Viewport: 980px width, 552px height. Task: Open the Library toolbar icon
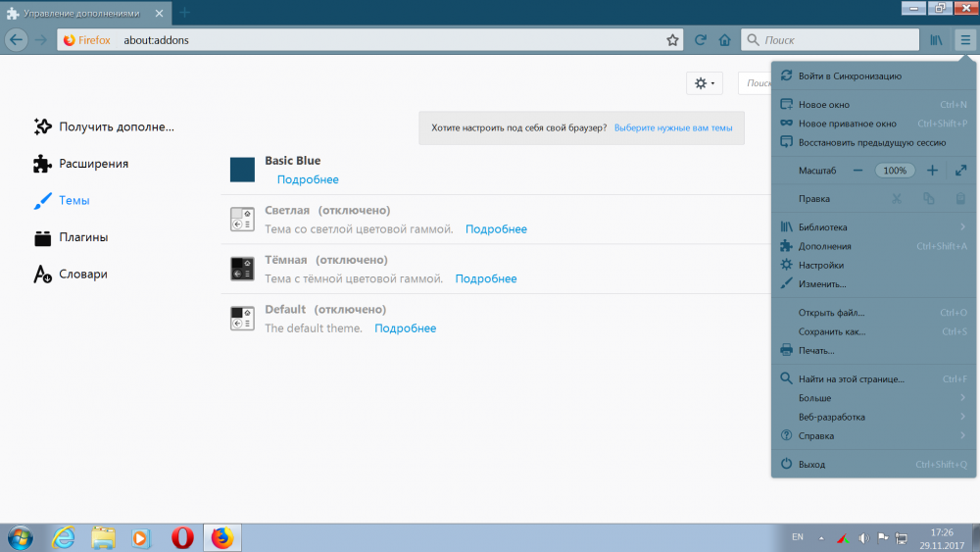(x=936, y=40)
